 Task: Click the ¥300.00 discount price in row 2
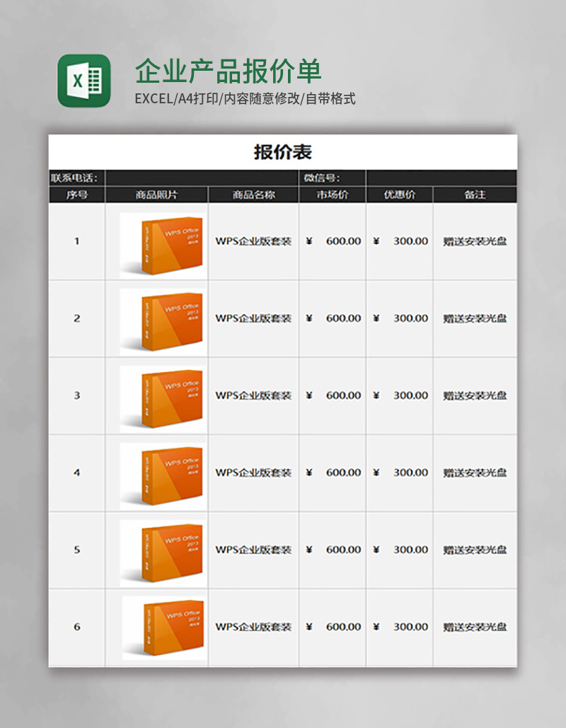coord(400,318)
